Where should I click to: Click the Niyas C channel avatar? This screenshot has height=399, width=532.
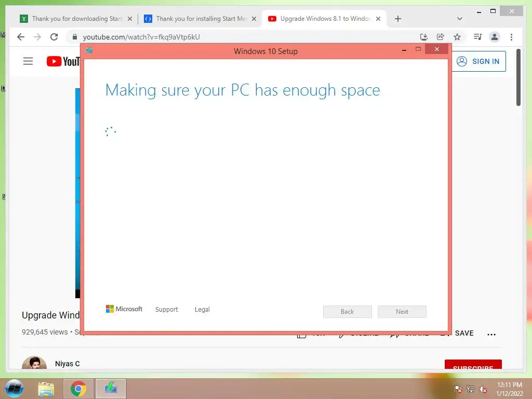click(x=34, y=362)
